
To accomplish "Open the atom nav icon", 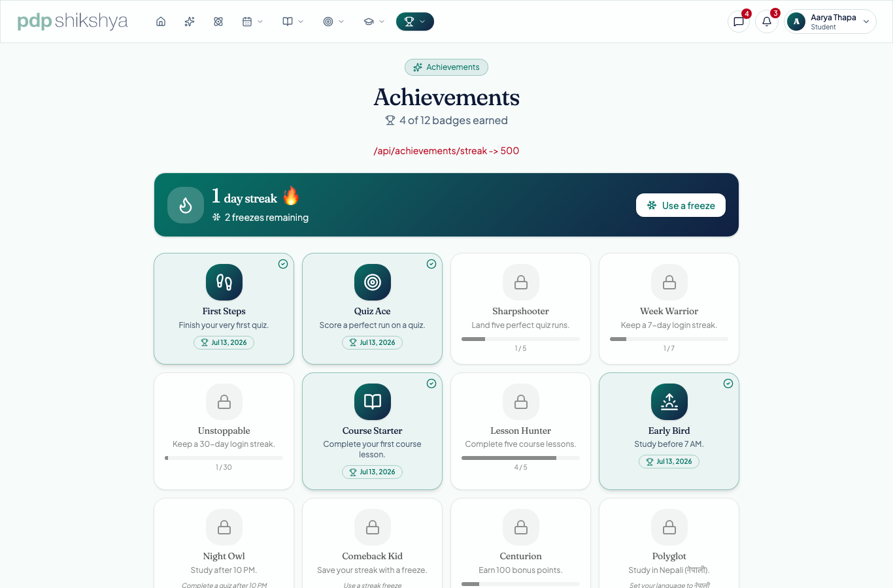I will [x=218, y=22].
